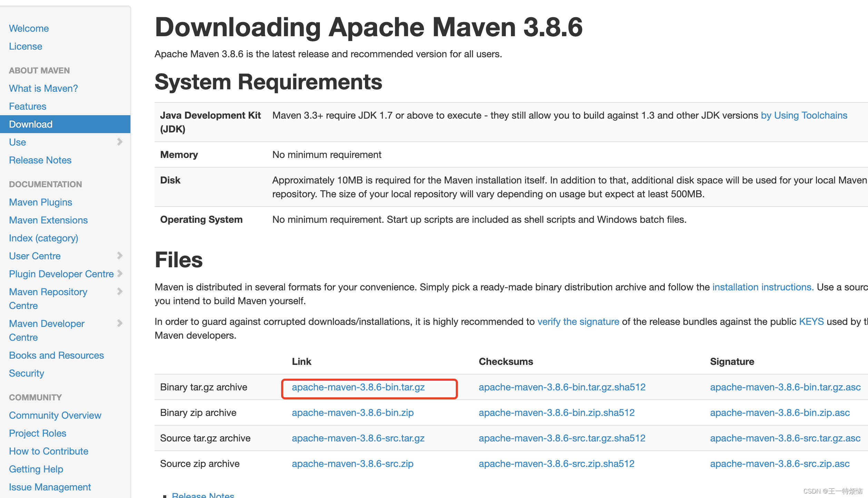868x498 pixels.
Task: Open apache-maven-3.8.6-src.tar.gz.asc signature
Action: pos(785,438)
